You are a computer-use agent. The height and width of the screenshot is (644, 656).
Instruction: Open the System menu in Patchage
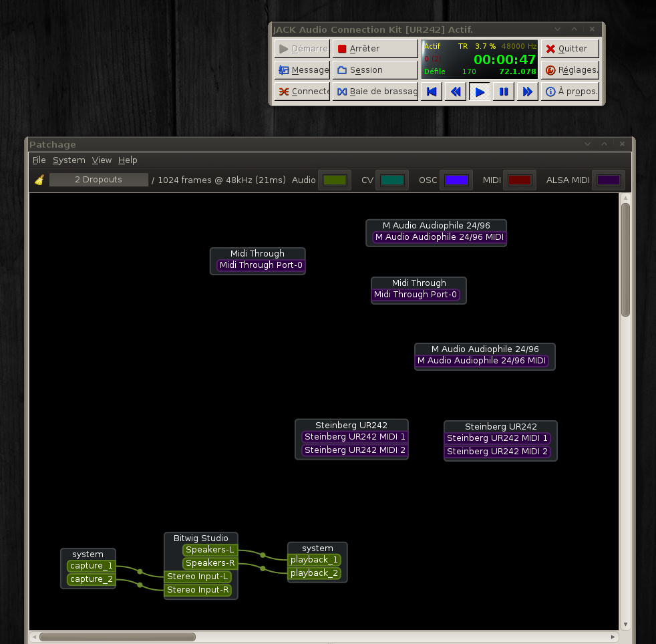click(x=69, y=160)
